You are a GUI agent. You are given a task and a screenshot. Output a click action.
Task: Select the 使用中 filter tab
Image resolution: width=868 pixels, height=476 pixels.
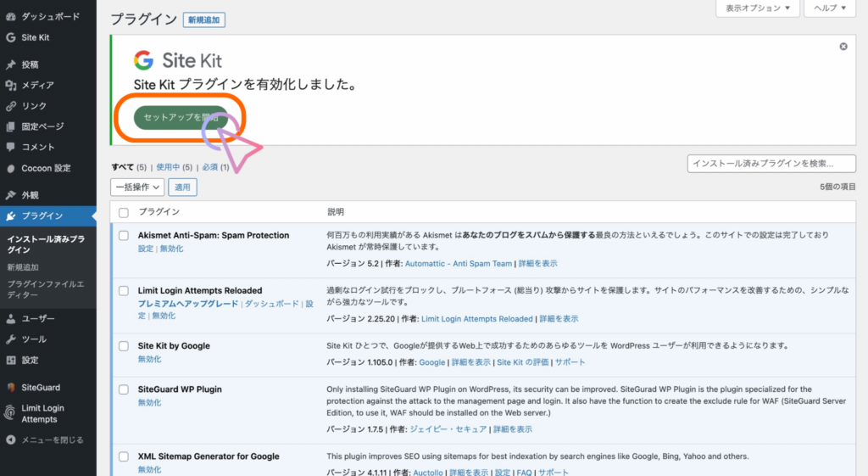coord(175,167)
